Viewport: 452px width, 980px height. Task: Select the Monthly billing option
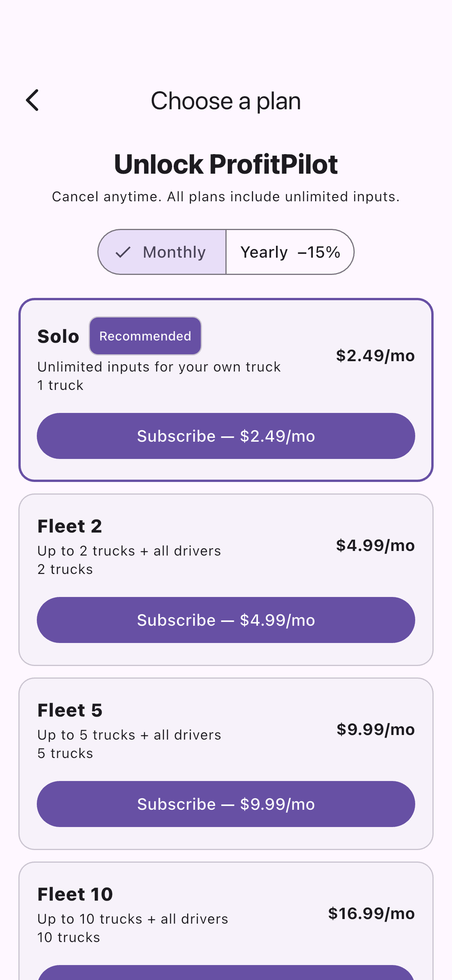pyautogui.click(x=162, y=252)
